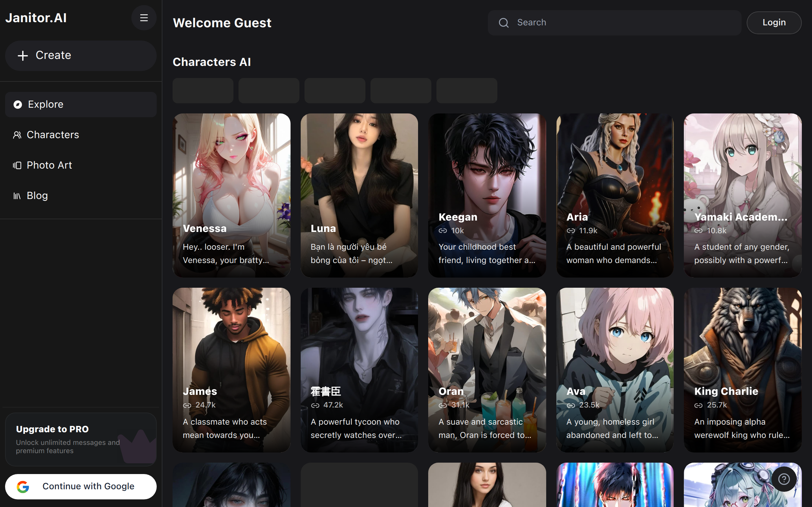The width and height of the screenshot is (812, 507).
Task: Click the Photo Art sidebar icon
Action: point(17,165)
